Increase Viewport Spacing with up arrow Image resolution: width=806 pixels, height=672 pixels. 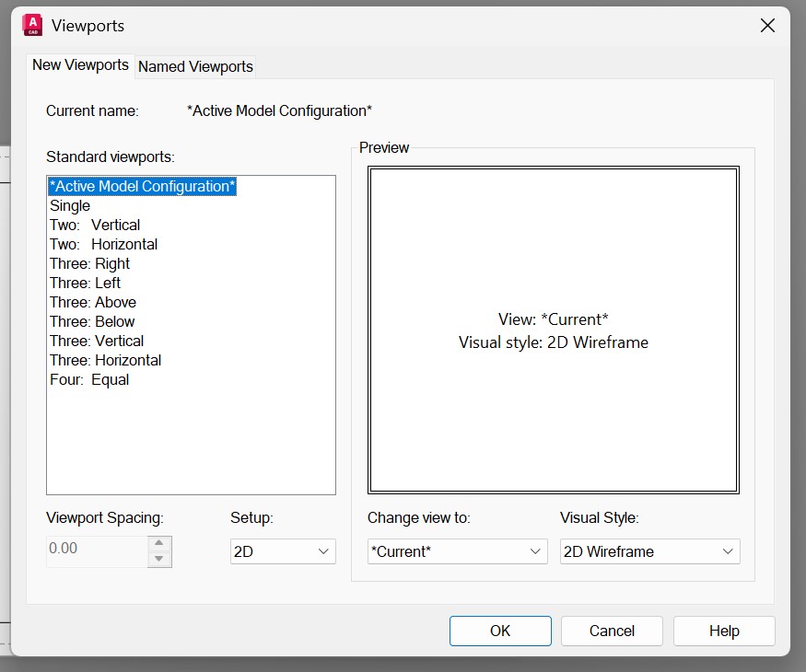(x=159, y=543)
